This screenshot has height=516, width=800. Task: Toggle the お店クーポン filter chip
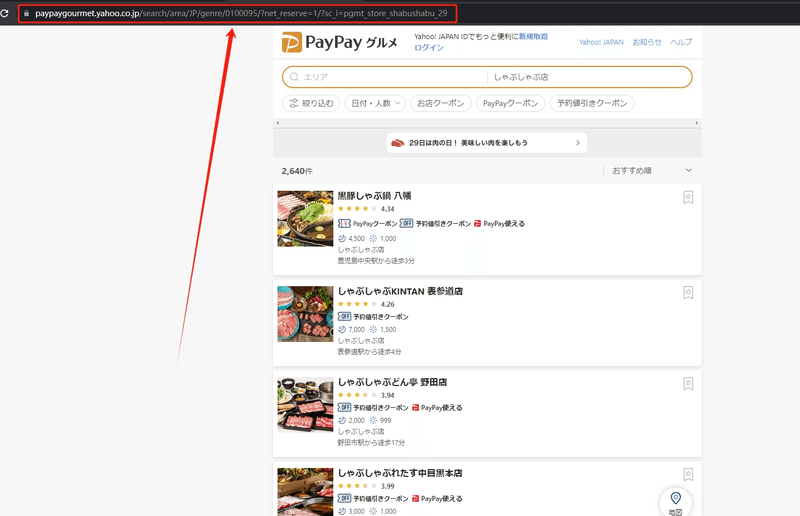[441, 103]
